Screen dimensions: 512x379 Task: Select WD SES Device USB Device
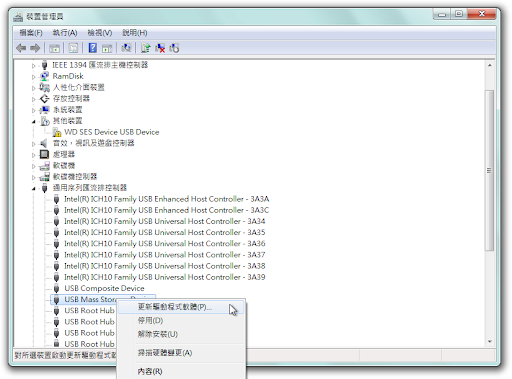pyautogui.click(x=112, y=132)
